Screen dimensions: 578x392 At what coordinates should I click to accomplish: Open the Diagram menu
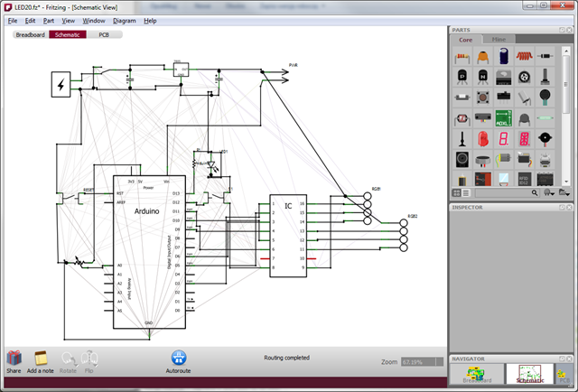pos(125,20)
